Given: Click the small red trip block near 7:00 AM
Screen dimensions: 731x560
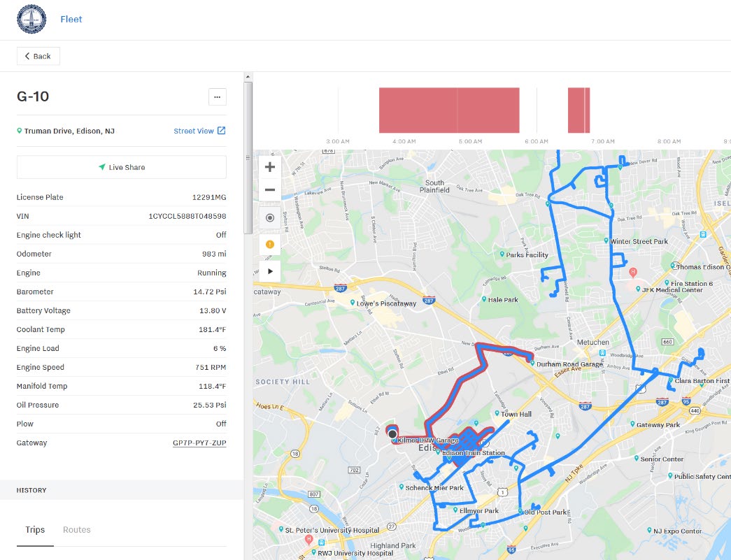Looking at the screenshot, I should 579,110.
